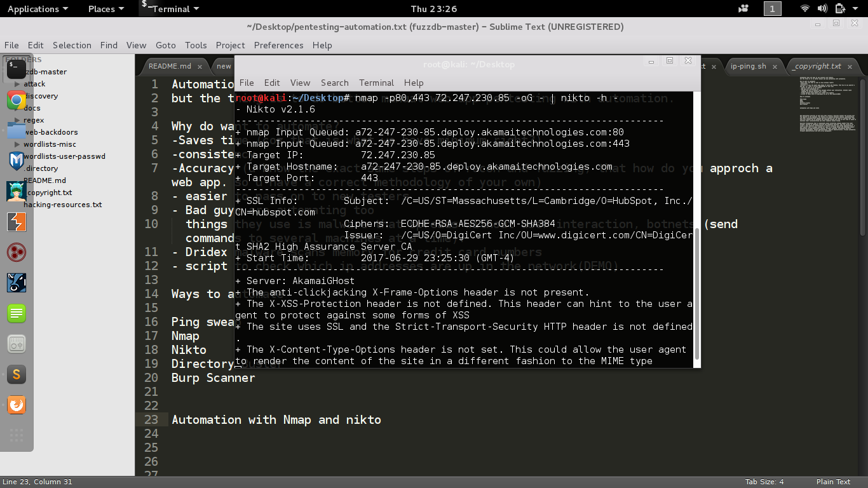Open Tab Size: 4 selector in status bar
This screenshot has width=868, height=488.
[x=764, y=482]
